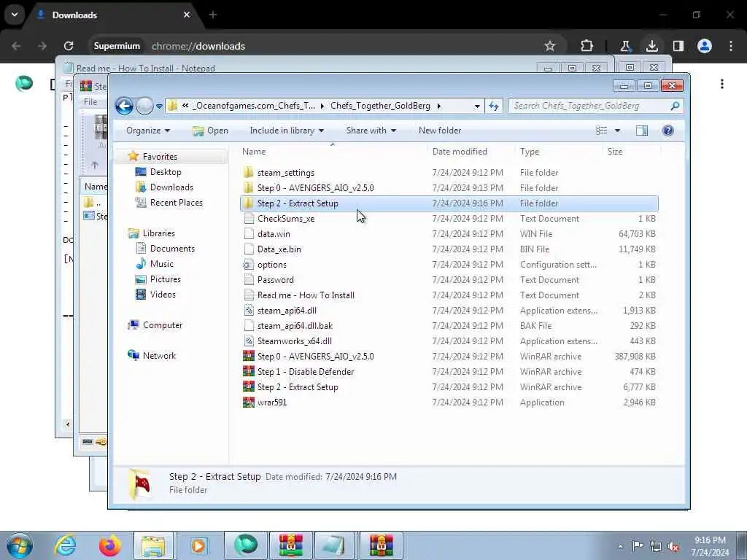Open the Videos library
The width and height of the screenshot is (747, 560).
coord(163,295)
